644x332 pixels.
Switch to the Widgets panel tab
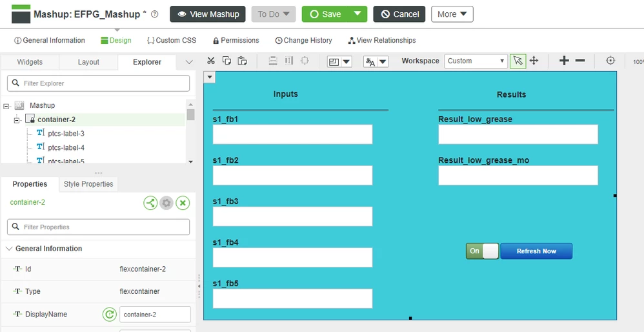coord(30,62)
